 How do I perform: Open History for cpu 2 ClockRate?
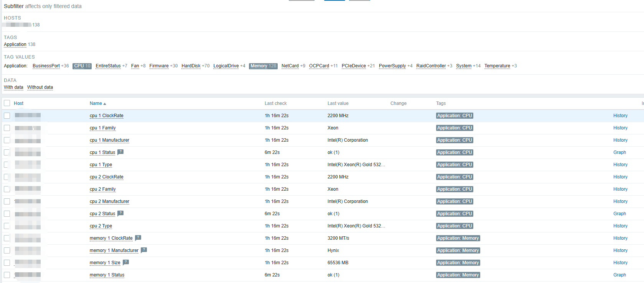[620, 177]
